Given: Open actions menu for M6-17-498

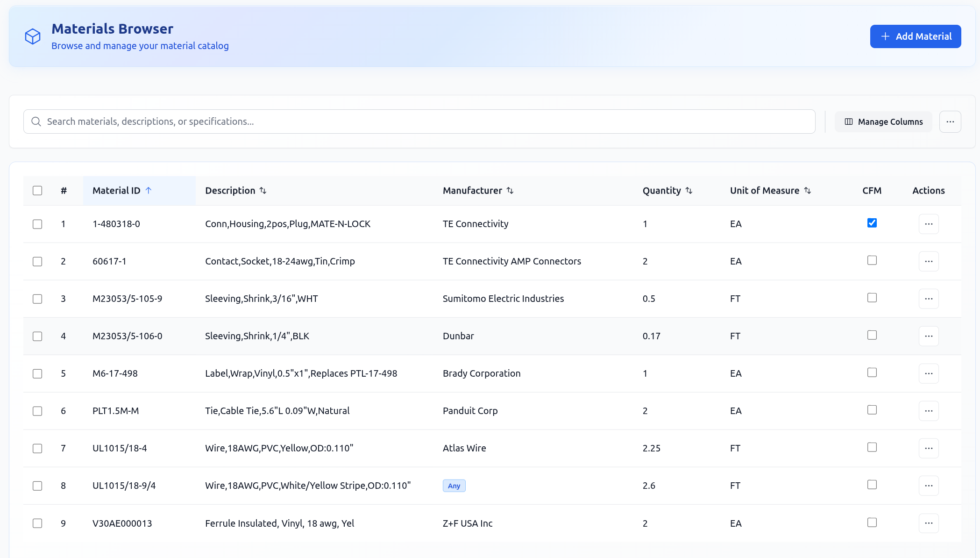Looking at the screenshot, I should [929, 373].
